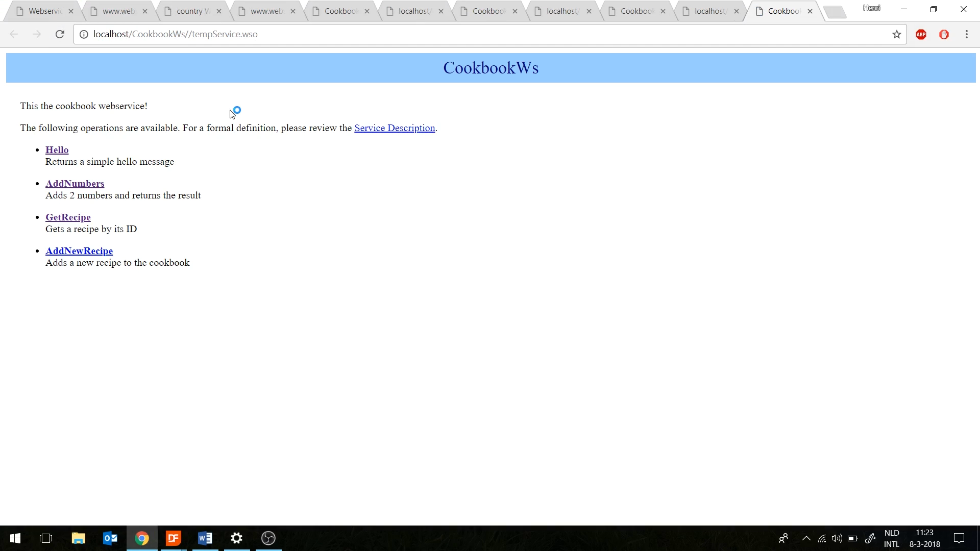
Task: Open the Chrome three-dot menu
Action: point(966,34)
